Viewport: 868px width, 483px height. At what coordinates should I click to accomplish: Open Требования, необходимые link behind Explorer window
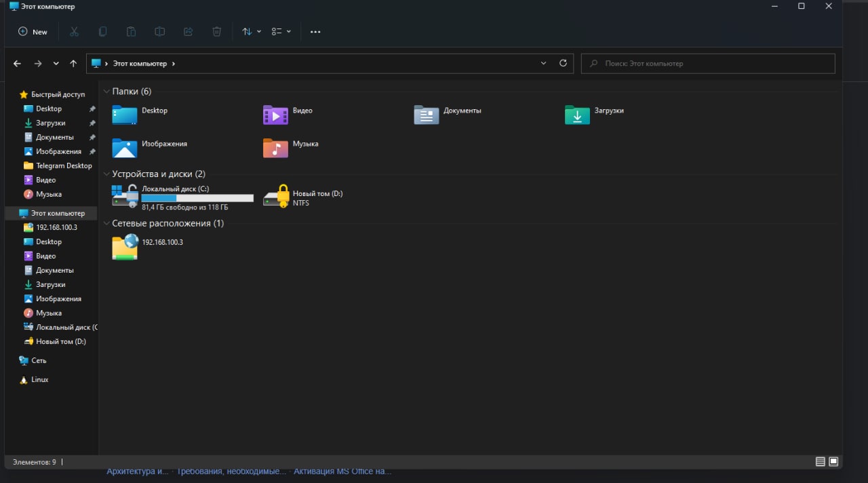click(x=231, y=471)
